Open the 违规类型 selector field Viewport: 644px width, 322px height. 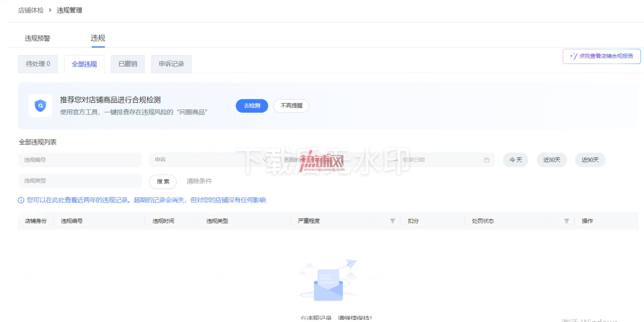80,181
